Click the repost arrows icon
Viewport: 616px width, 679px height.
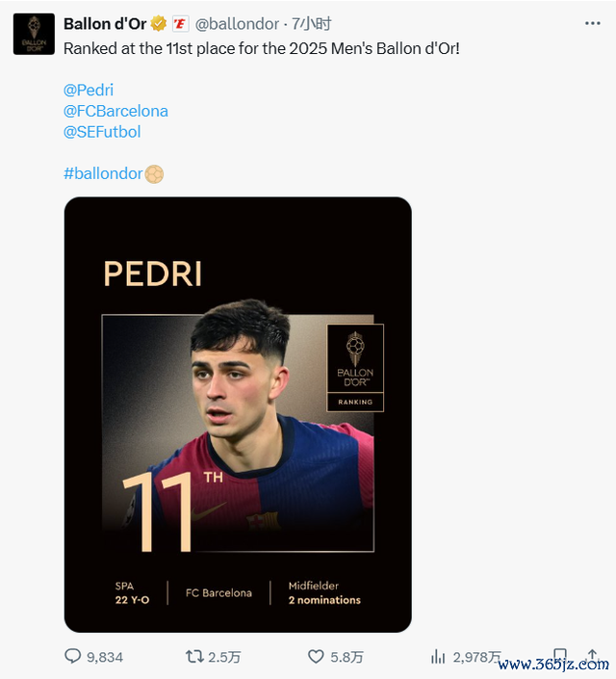[194, 657]
